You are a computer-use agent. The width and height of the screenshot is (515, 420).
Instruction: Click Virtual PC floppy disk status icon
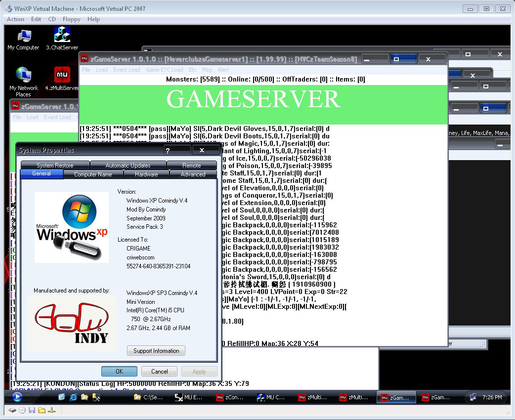tap(32, 410)
